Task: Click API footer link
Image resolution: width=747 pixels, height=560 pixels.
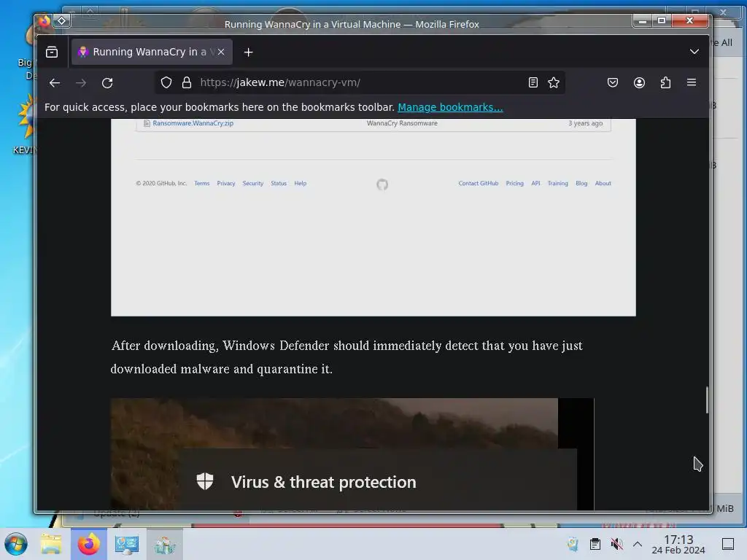Action: coord(535,183)
